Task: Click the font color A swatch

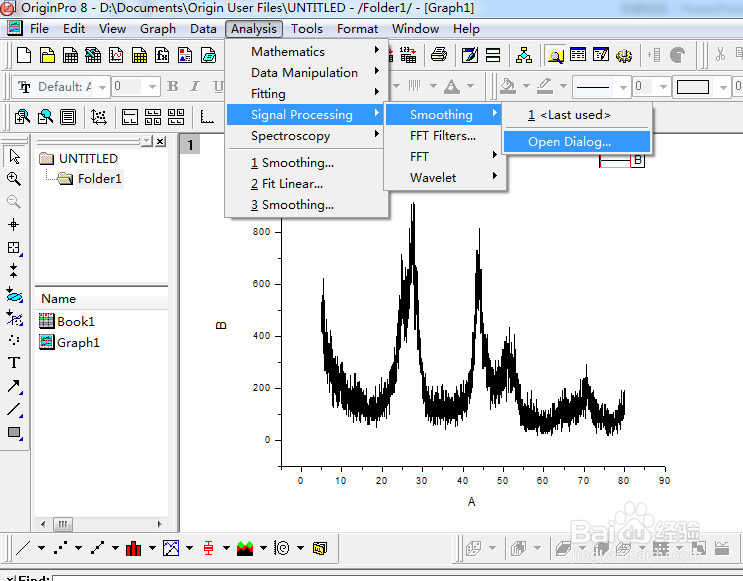Action: pos(452,86)
